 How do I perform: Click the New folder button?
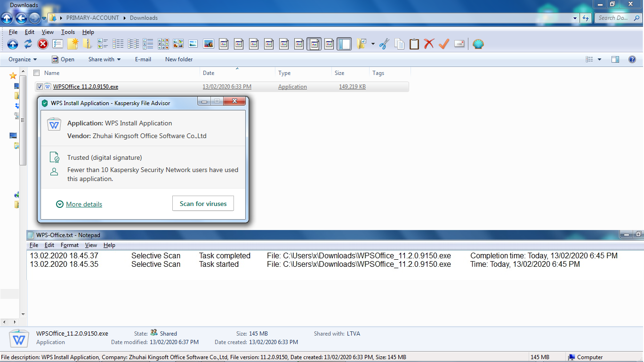coord(179,59)
